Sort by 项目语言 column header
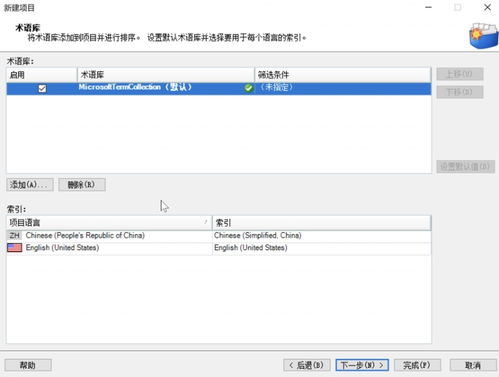This screenshot has width=499, height=377. 109,223
